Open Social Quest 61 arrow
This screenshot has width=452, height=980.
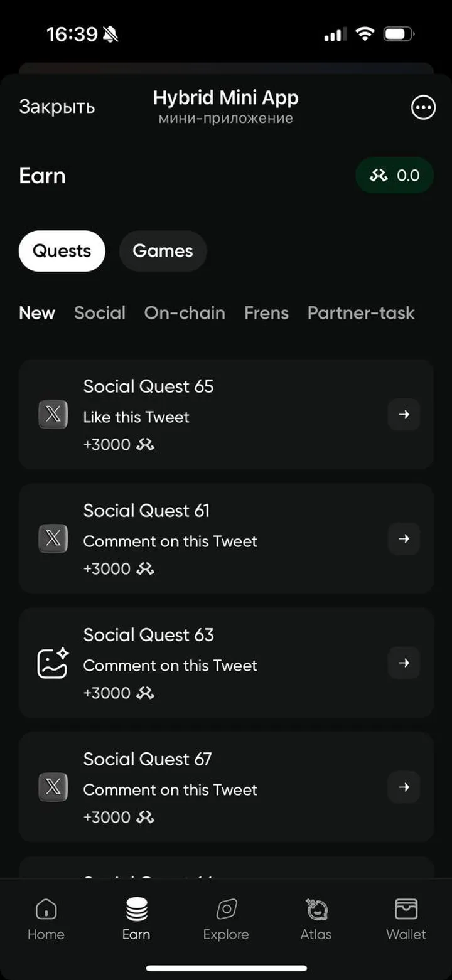click(x=404, y=539)
